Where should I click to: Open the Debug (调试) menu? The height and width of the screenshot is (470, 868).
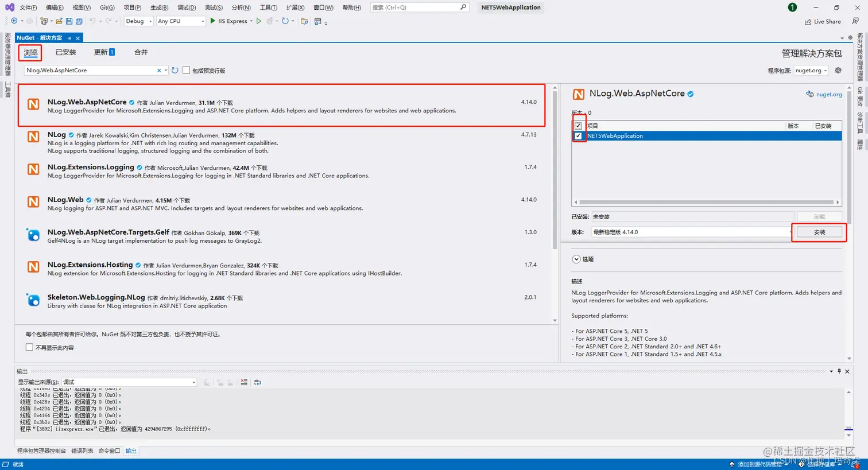pos(187,7)
